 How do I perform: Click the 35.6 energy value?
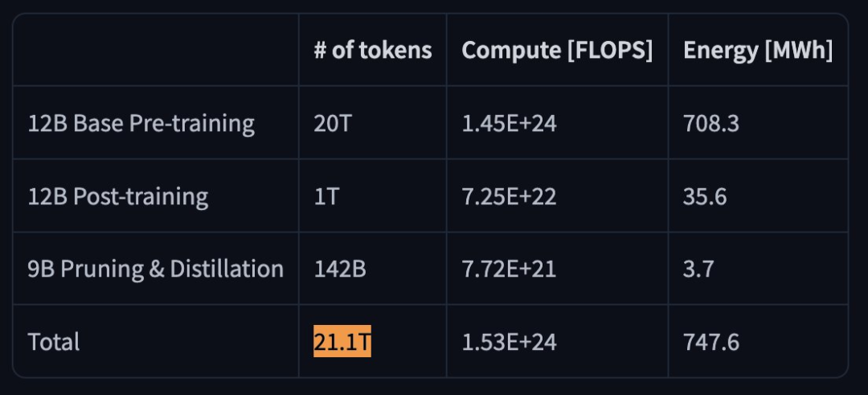pos(705,196)
